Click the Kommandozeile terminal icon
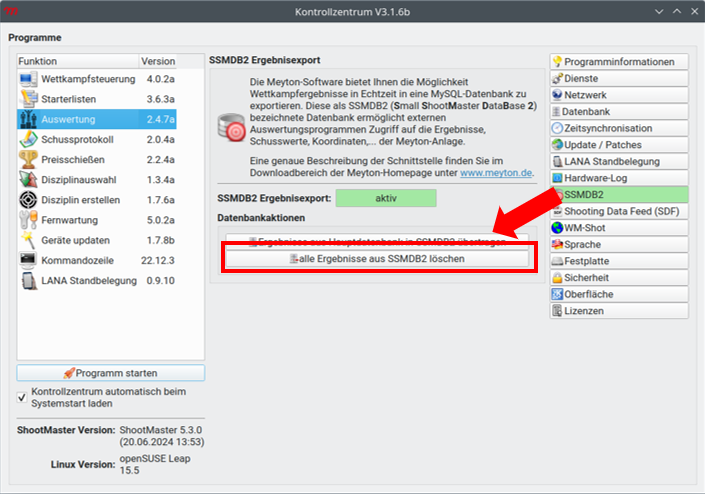 tap(28, 260)
